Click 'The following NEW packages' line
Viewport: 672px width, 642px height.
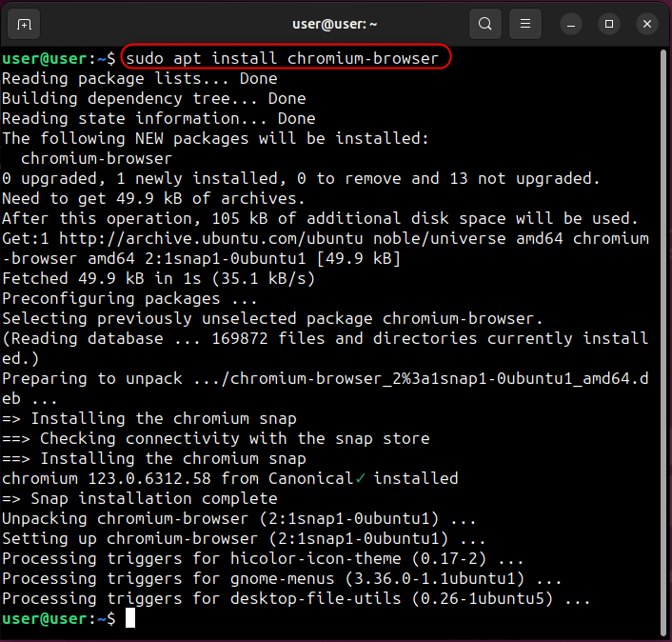[x=215, y=138]
